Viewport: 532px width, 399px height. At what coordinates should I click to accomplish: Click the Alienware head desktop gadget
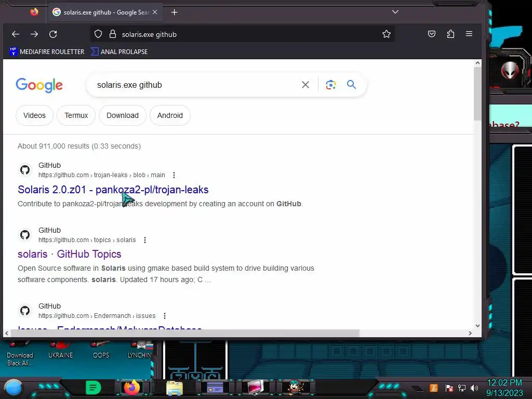(510, 71)
